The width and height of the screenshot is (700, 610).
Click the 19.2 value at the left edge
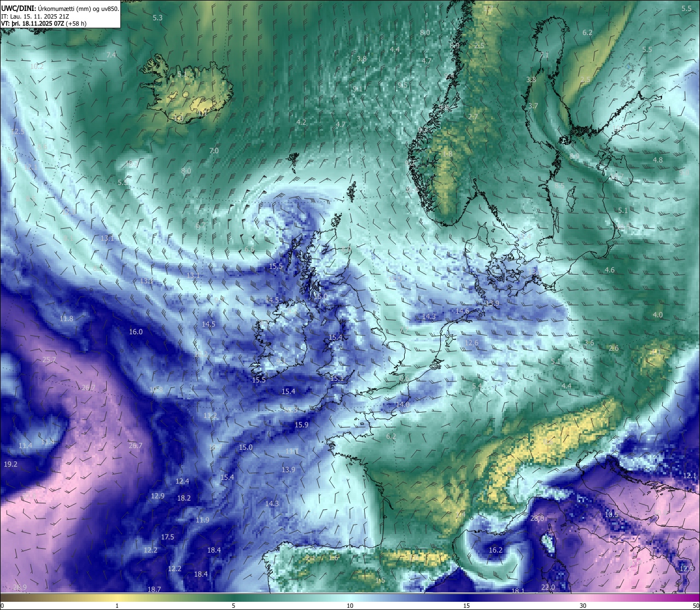(10, 464)
